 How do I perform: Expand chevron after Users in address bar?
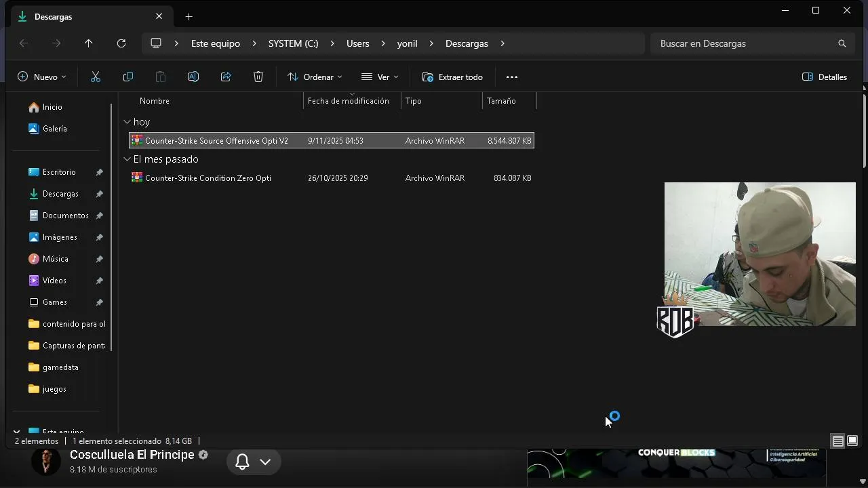(x=383, y=43)
